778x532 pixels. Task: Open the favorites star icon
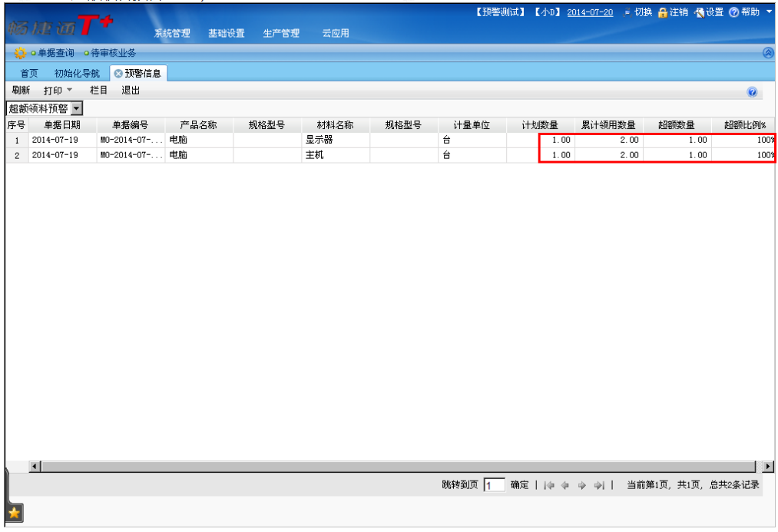coord(14,513)
